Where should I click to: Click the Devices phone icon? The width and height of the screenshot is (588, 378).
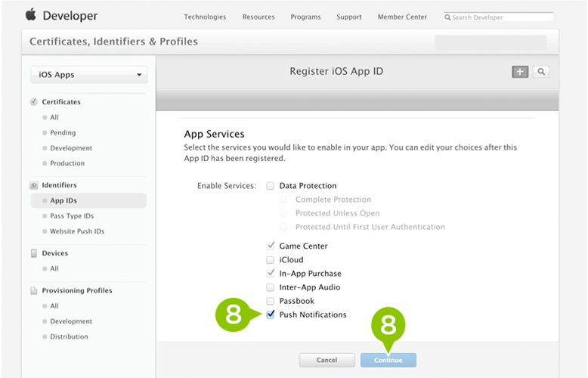pos(34,253)
